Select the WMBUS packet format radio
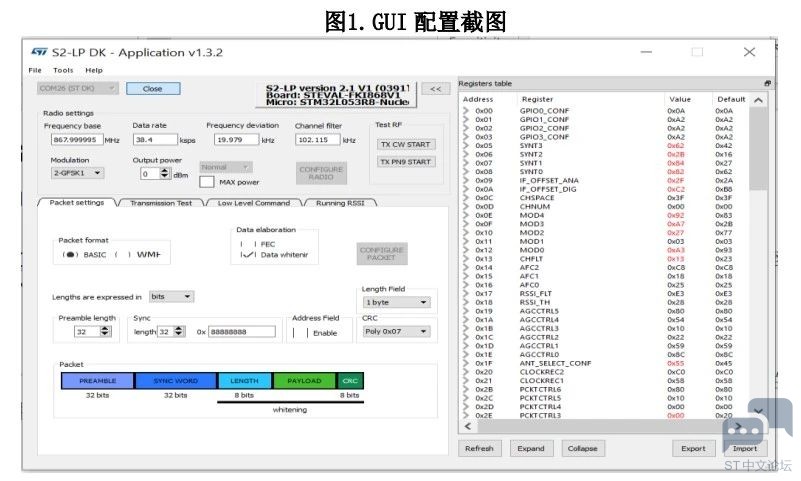 pos(123,254)
